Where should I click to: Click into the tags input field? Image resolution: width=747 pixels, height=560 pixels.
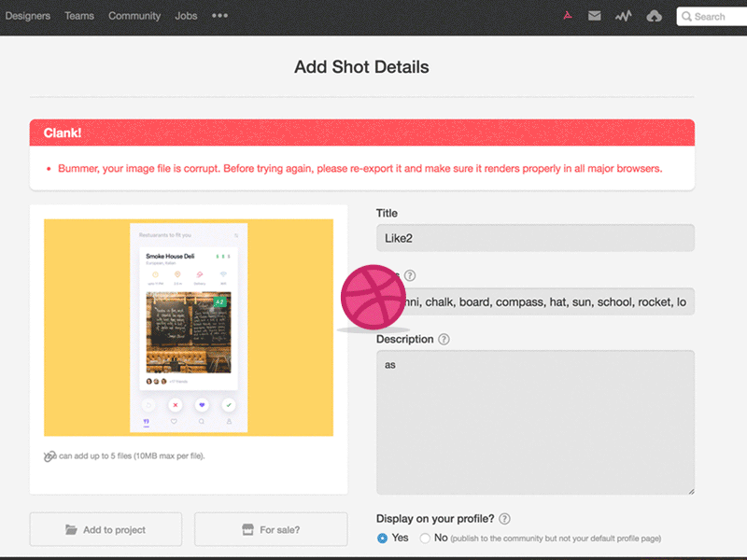coord(535,301)
